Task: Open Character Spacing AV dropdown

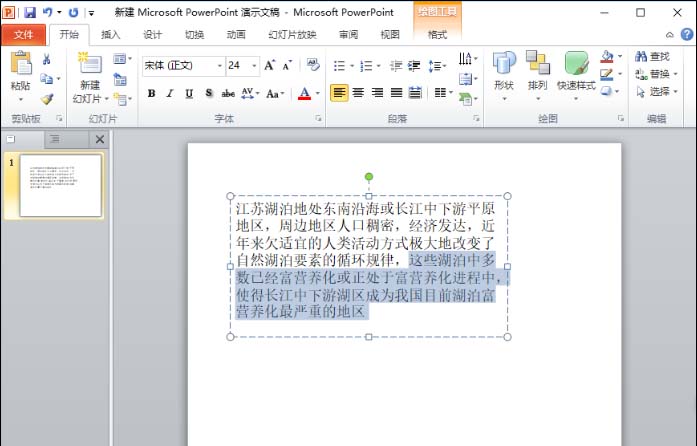Action: coord(250,93)
